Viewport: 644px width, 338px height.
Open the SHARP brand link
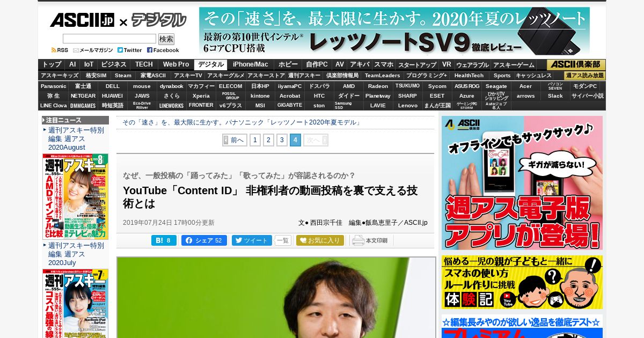408,96
